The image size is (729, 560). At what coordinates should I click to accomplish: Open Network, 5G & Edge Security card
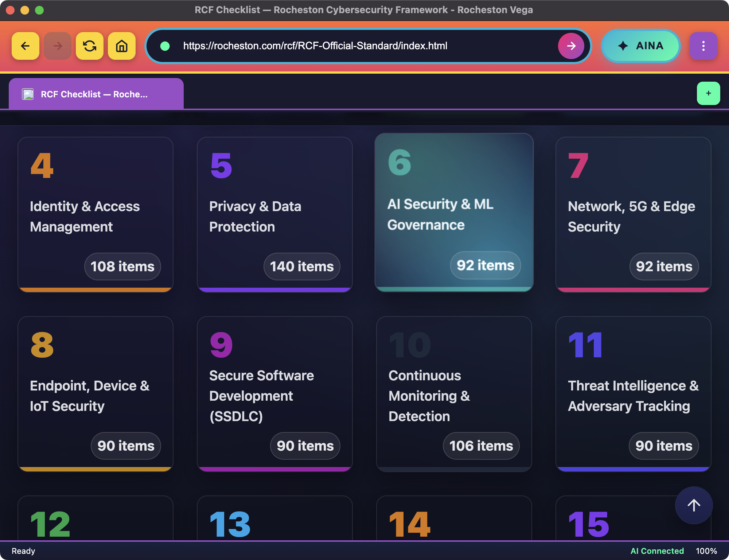pyautogui.click(x=633, y=215)
